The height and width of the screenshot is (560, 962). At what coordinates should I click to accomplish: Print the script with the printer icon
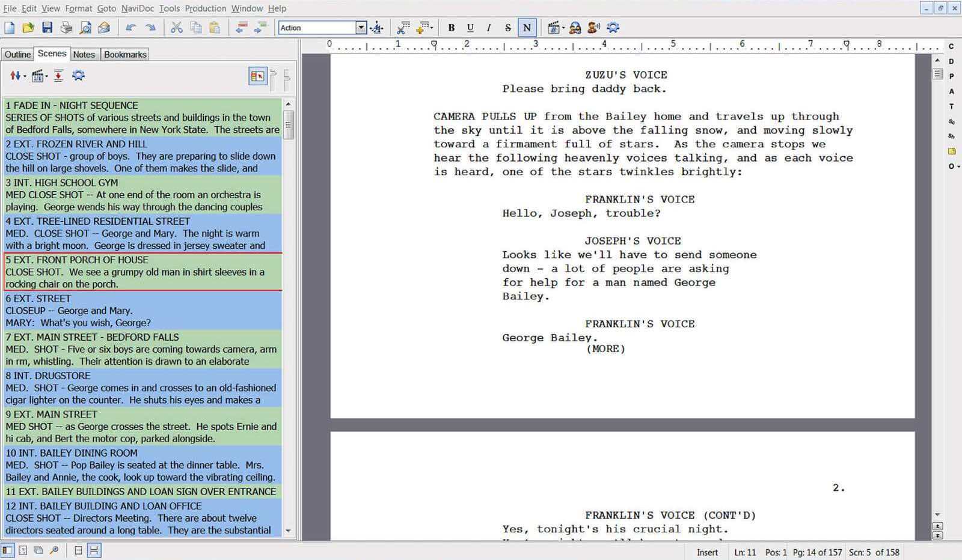click(x=66, y=28)
